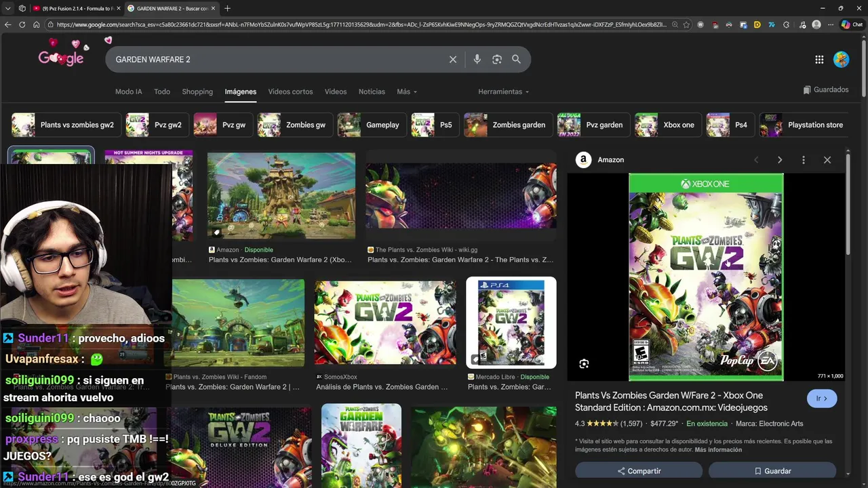Switch to the Noticias tab
This screenshot has height=488, width=868.
(x=372, y=91)
